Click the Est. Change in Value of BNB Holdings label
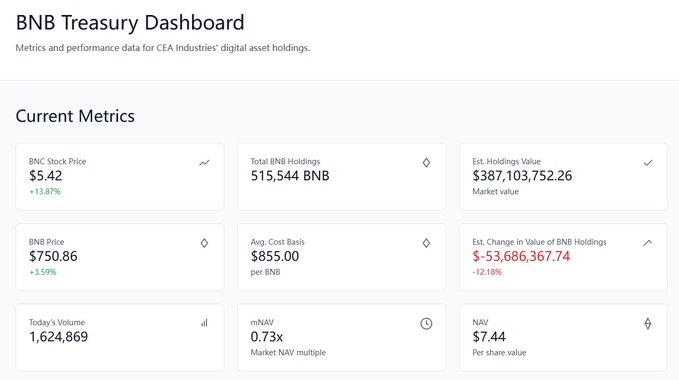Screen dimensions: 679x380 [540, 242]
